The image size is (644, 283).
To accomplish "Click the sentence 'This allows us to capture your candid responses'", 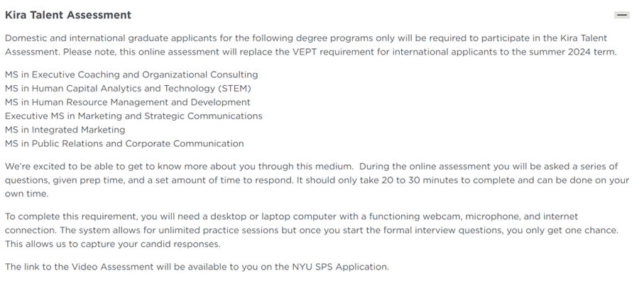I will point(112,244).
